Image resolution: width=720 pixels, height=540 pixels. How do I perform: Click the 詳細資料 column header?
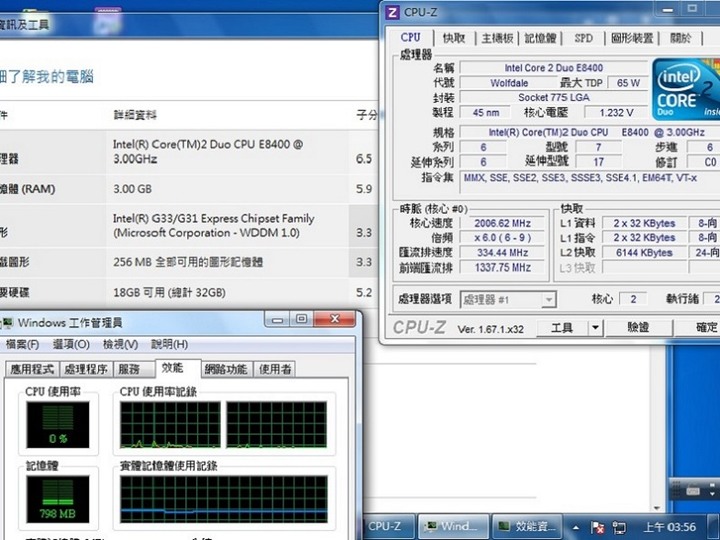tap(135, 115)
